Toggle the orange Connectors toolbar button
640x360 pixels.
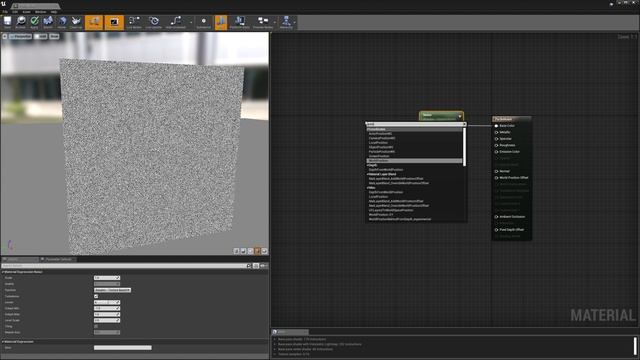click(x=94, y=22)
